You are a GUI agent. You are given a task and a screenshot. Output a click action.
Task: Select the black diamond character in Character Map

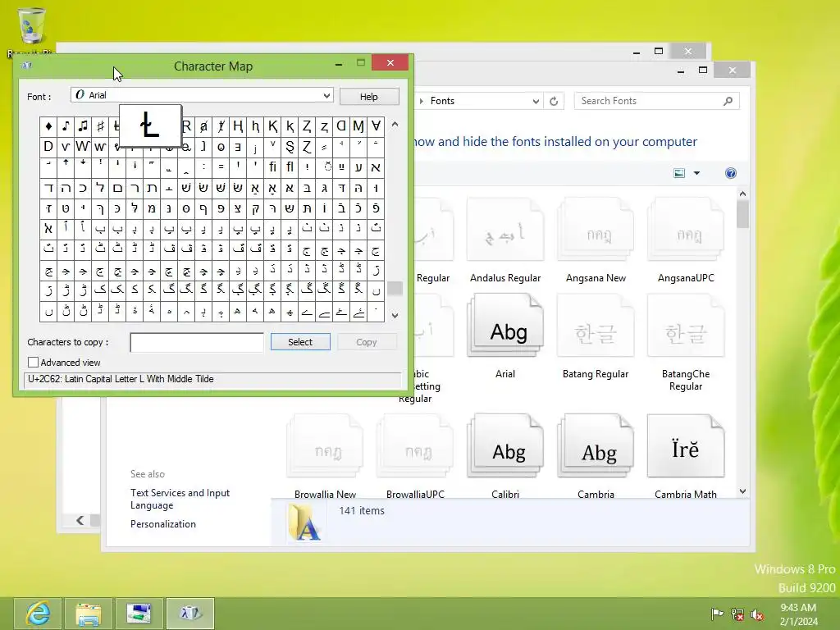(x=48, y=126)
